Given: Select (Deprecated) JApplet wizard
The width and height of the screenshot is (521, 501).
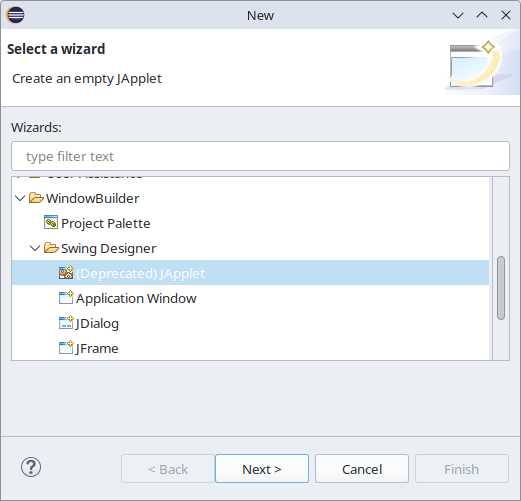Looking at the screenshot, I should coord(140,273).
